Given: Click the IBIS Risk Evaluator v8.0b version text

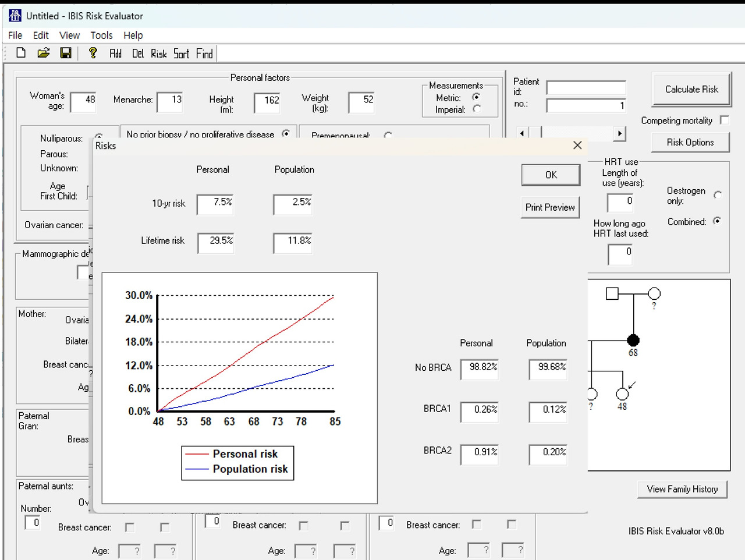Looking at the screenshot, I should point(676,531).
